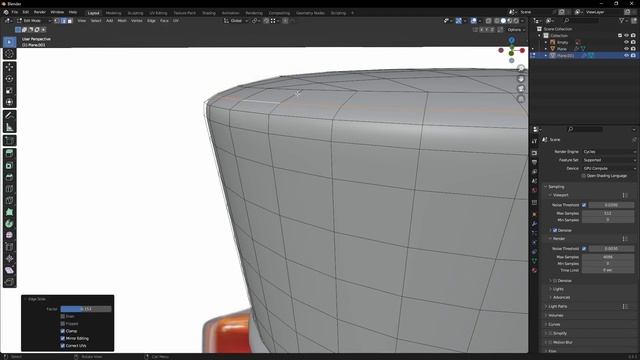Viewport: 640px width, 360px height.
Task: Select the Inset Faces tool
Action: point(9,165)
